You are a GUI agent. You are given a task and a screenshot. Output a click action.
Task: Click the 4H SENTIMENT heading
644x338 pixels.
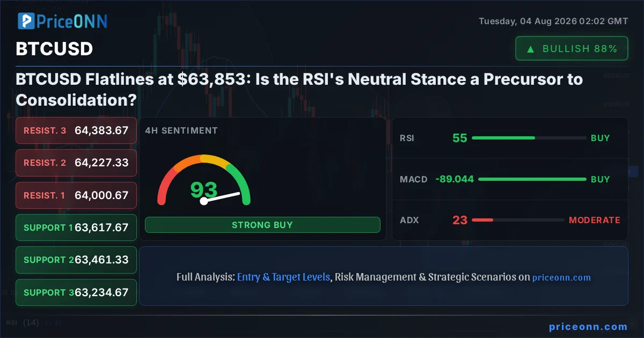[181, 130]
